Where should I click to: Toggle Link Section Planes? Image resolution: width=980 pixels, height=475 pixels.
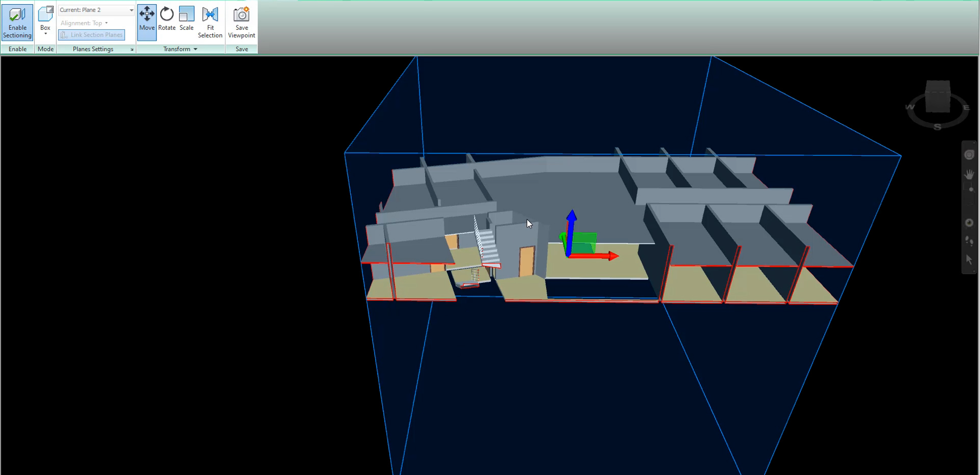(92, 35)
